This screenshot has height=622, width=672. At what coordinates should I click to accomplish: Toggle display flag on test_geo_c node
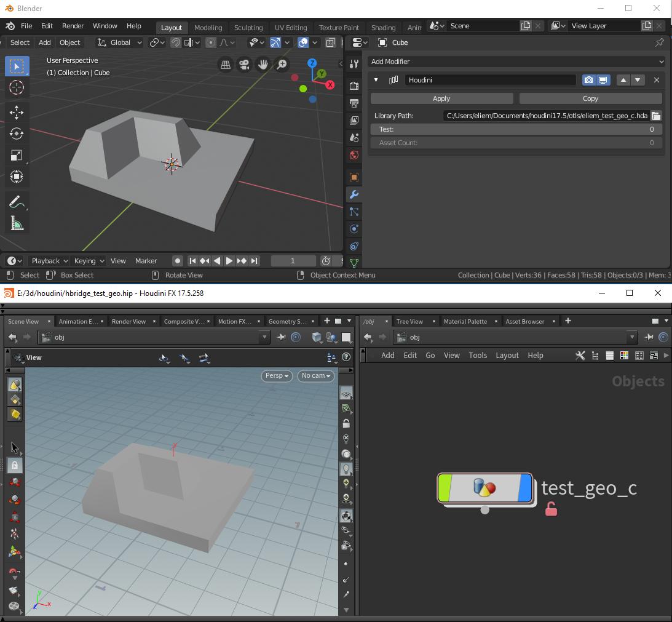[525, 488]
